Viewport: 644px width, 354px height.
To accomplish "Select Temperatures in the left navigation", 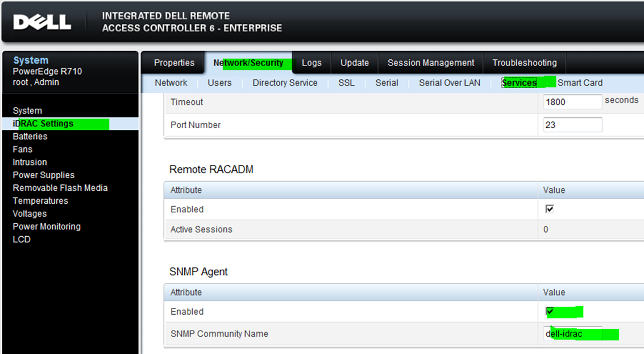I will tap(40, 201).
